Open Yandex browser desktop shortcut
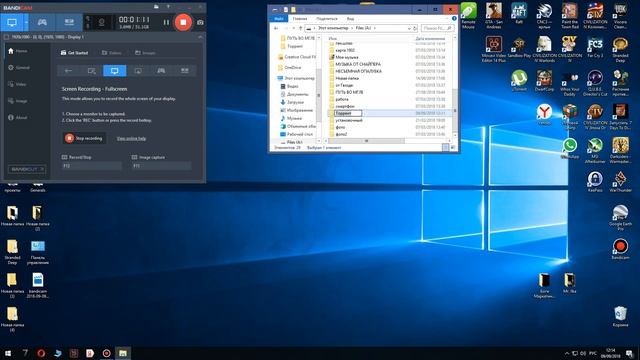 tap(544, 114)
